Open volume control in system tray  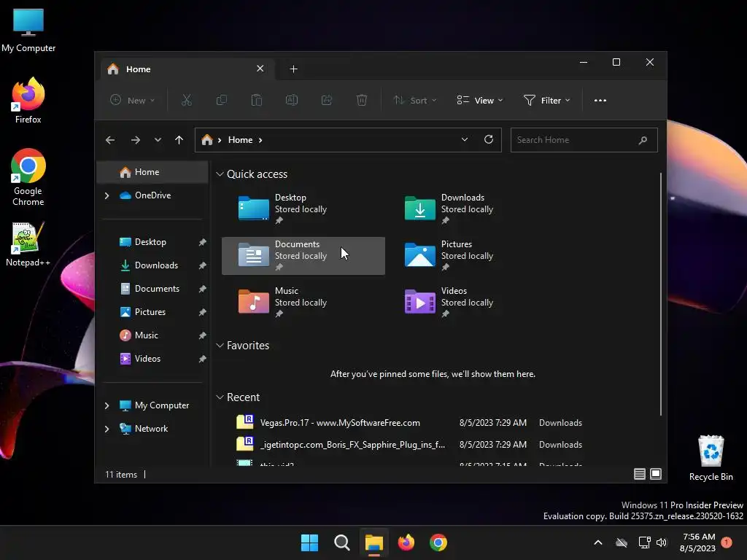tap(661, 542)
